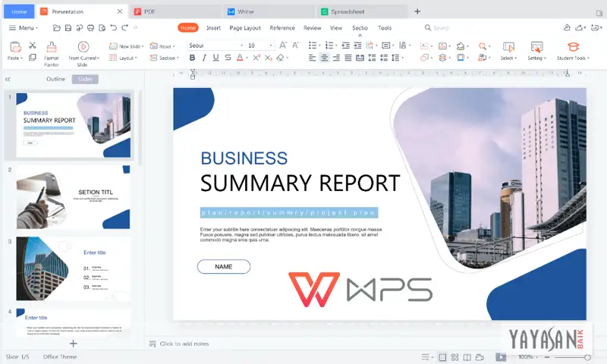Open Student Tools graduation cap icon
The image size is (607, 364).
[574, 47]
